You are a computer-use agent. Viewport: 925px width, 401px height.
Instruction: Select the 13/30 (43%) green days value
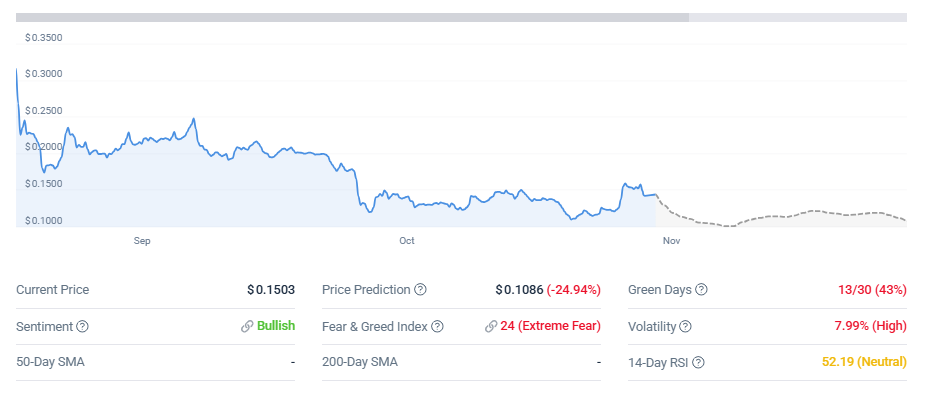[x=872, y=290]
